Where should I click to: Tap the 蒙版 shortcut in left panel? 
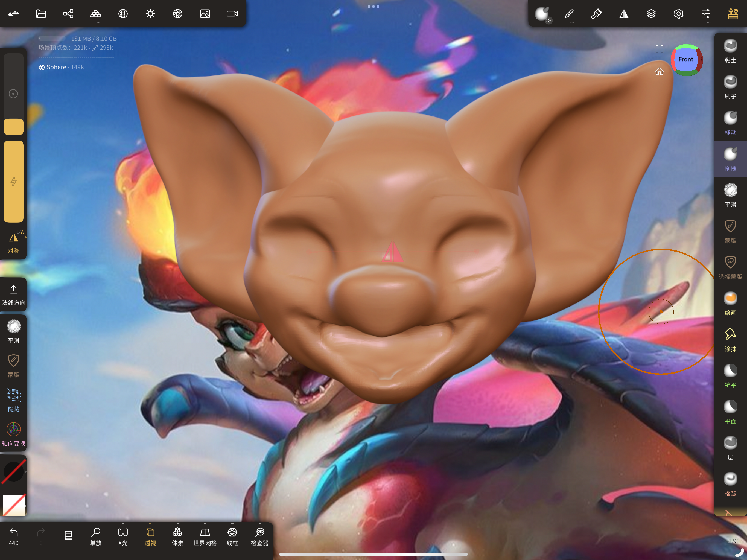click(x=13, y=366)
